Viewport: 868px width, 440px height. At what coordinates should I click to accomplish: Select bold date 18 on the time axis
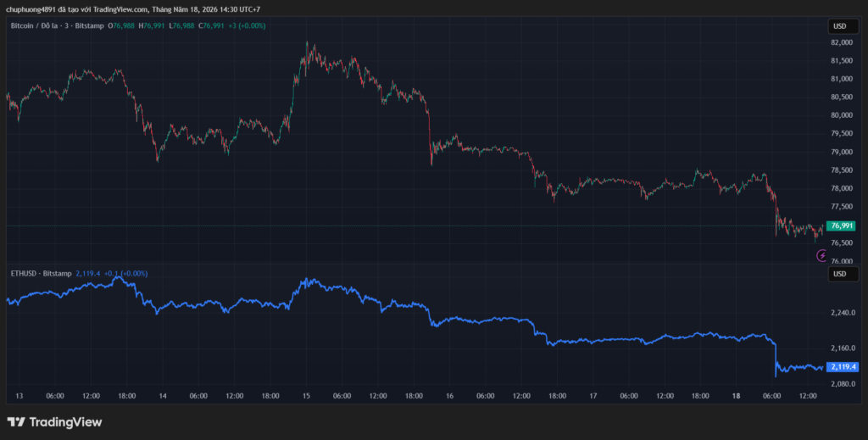point(737,396)
